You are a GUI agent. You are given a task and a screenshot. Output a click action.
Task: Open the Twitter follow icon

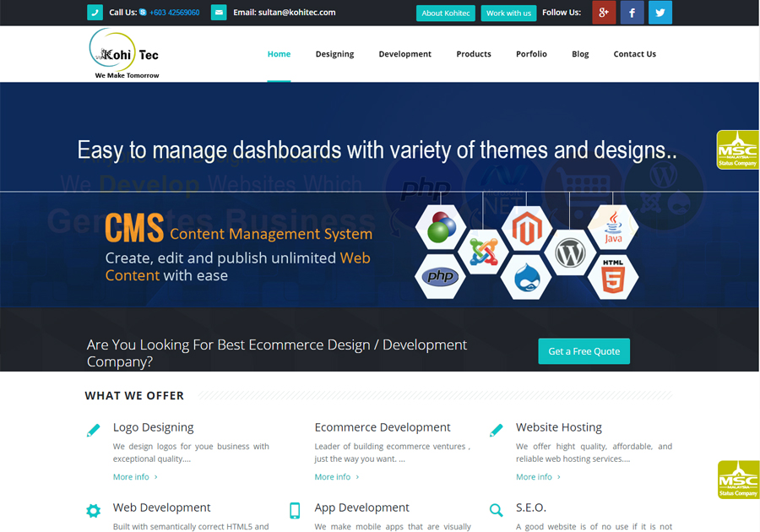point(660,13)
